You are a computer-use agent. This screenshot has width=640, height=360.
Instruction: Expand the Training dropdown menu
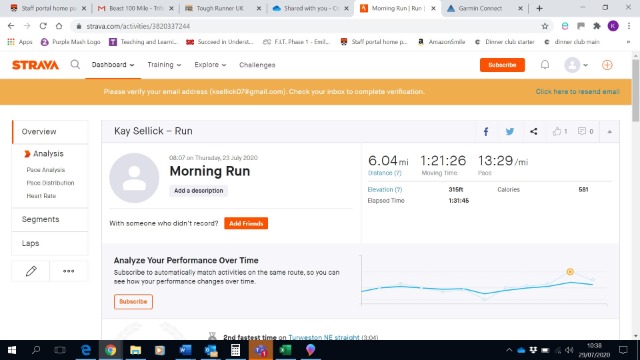point(164,64)
